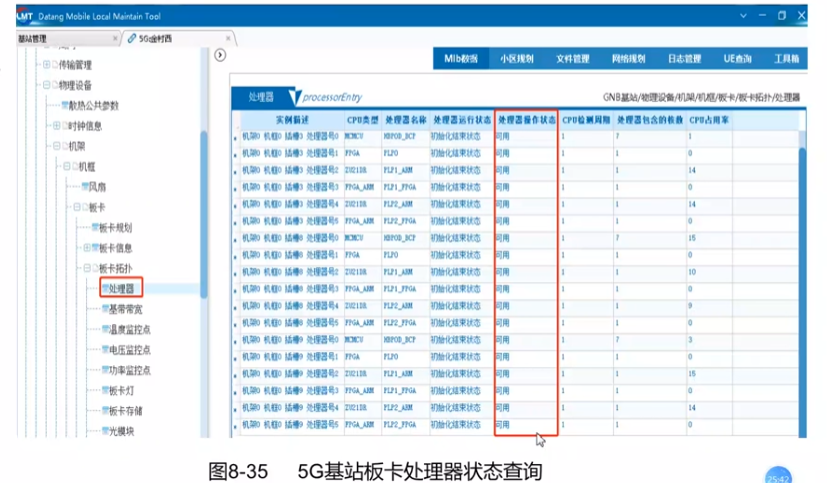Close the 5G station tab
This screenshot has height=483, width=827.
228,38
